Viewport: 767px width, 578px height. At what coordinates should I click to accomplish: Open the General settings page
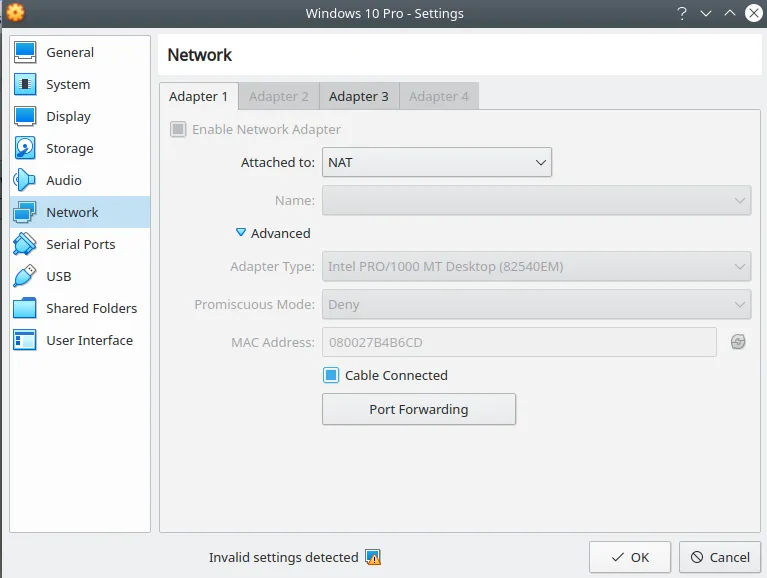[80, 52]
